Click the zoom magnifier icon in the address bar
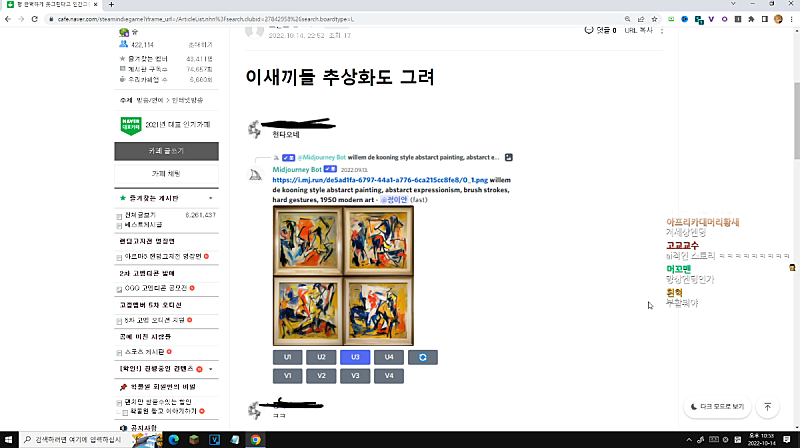 628,19
